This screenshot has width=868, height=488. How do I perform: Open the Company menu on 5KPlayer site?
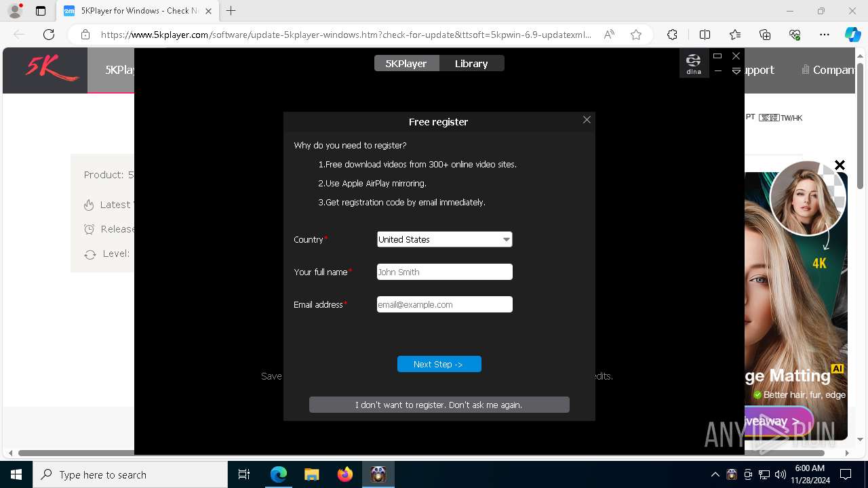point(829,70)
